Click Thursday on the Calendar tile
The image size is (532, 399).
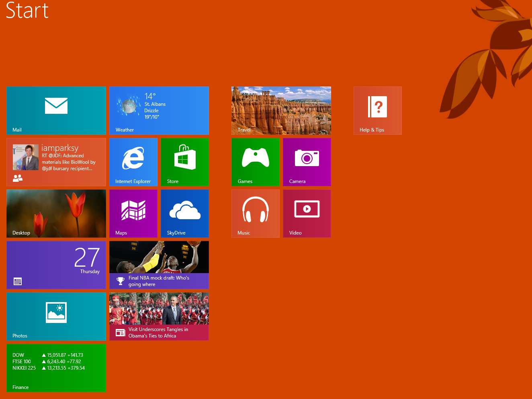[x=90, y=271]
